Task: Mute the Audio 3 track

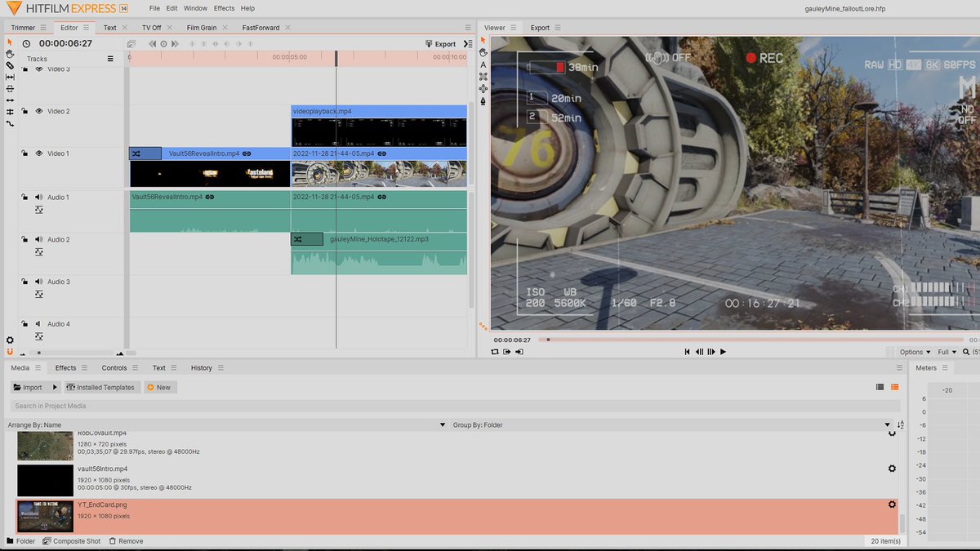Action: 38,282
